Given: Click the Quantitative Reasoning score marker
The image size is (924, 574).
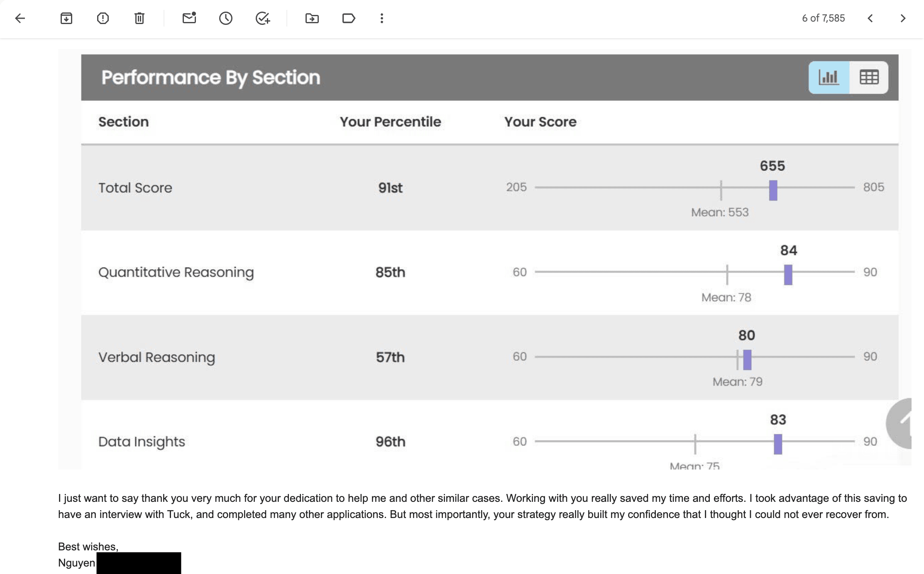Looking at the screenshot, I should [x=788, y=275].
